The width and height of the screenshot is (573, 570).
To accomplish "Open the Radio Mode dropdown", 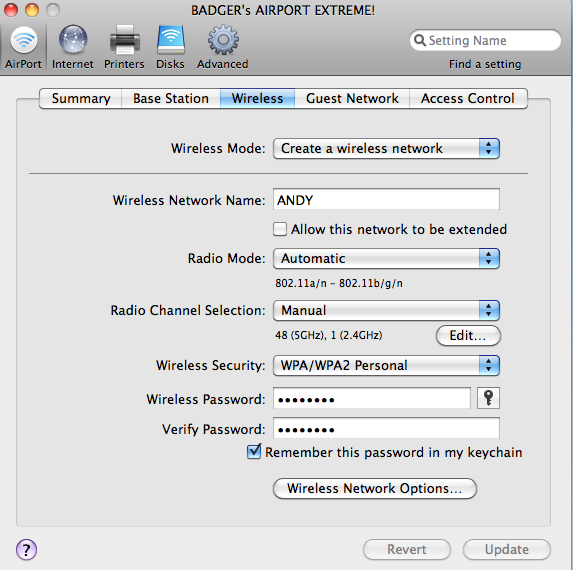I will pos(386,258).
